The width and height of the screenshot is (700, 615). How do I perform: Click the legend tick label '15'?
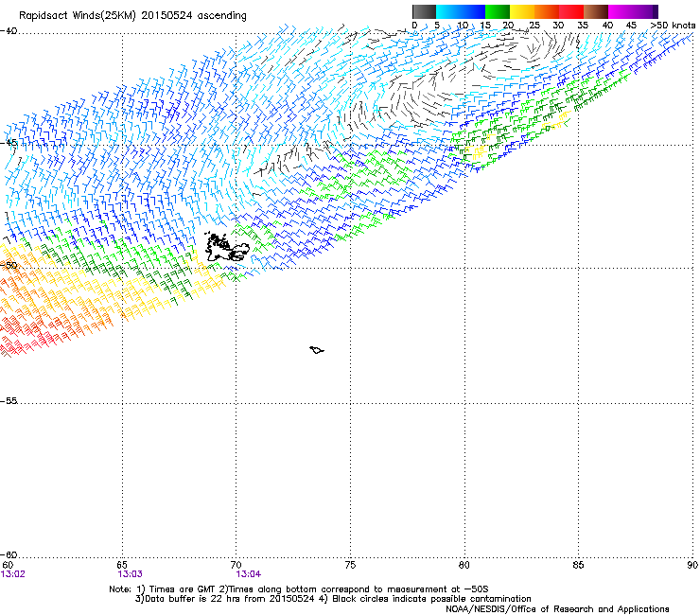(x=485, y=26)
